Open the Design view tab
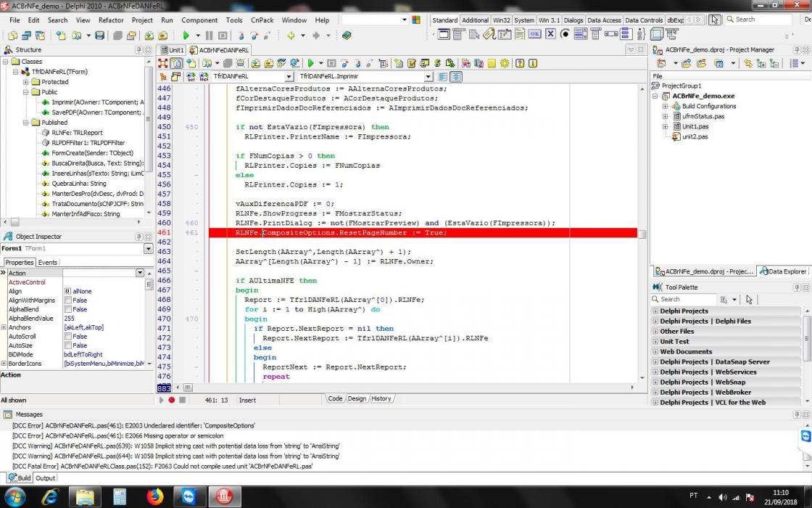Viewport: 812px width, 508px height. 357,398
